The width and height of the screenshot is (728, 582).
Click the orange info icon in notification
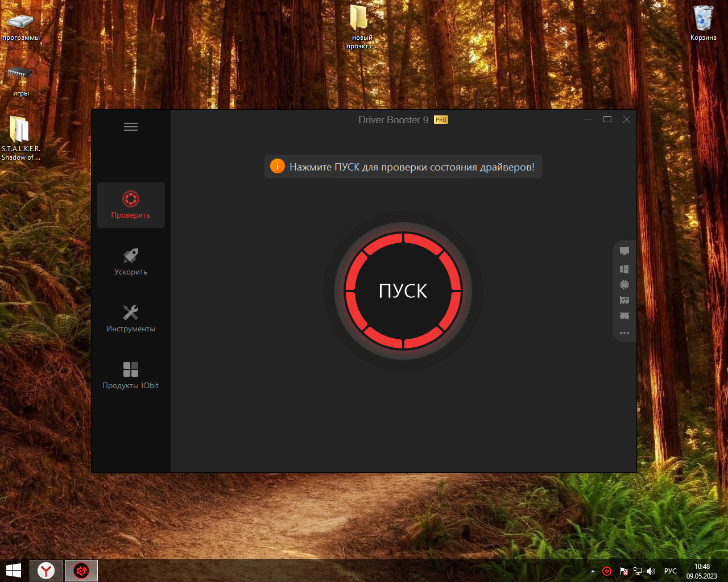point(277,167)
